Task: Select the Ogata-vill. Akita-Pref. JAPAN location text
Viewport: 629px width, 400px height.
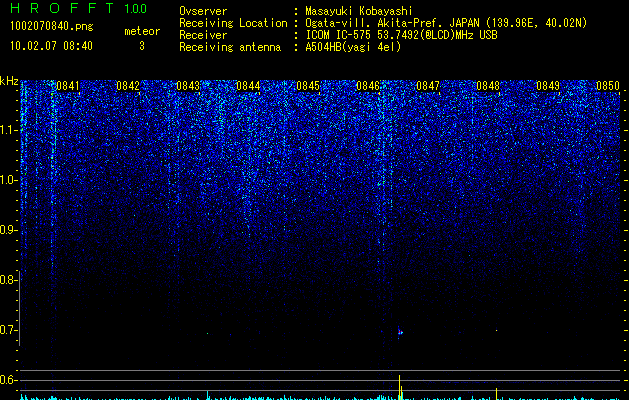Action: pos(446,23)
